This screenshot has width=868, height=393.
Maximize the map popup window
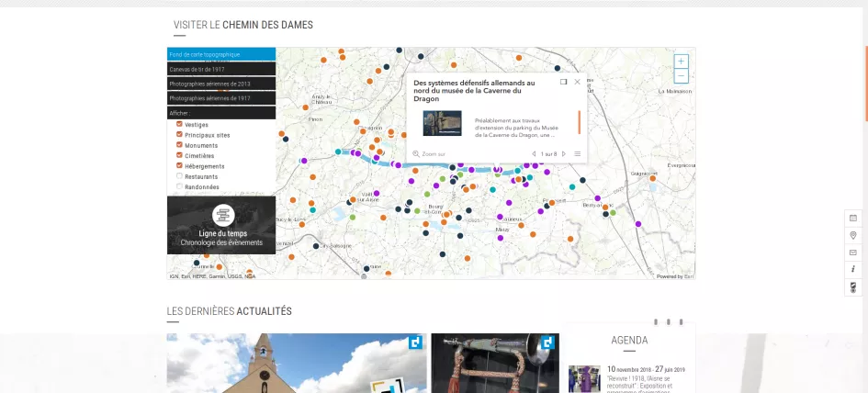tap(564, 82)
